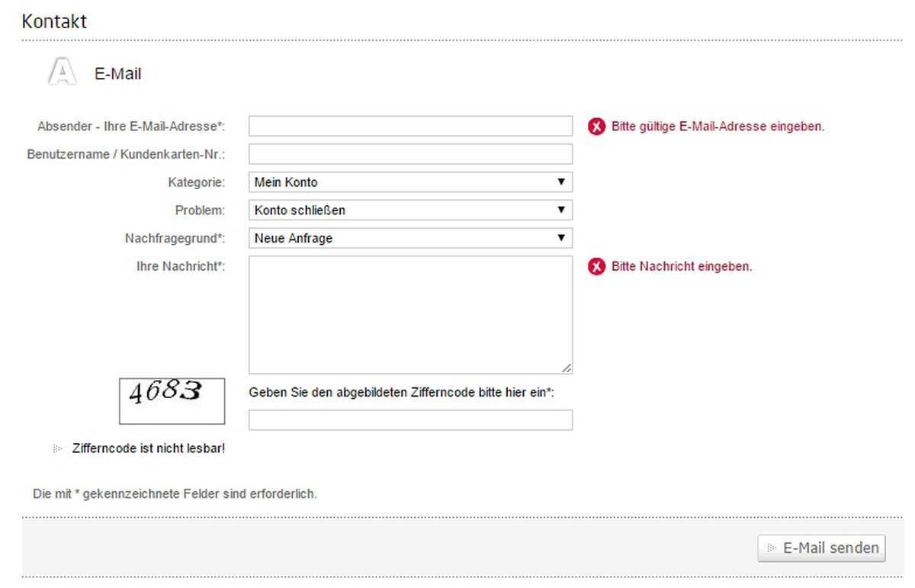Focus the Benutzername / Kundenkarten-Nr. field
This screenshot has height=588, width=915.
click(x=410, y=154)
